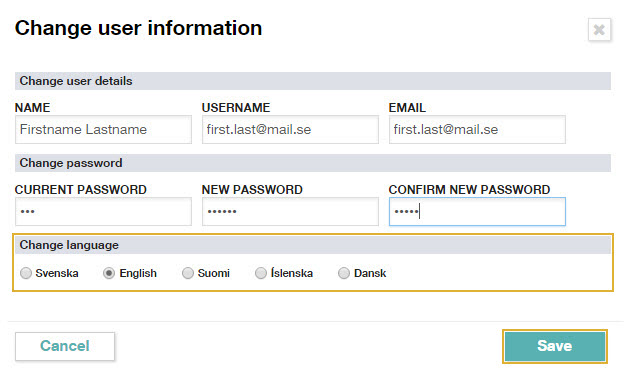
Task: Select the Svenska language radio button
Action: [26, 273]
